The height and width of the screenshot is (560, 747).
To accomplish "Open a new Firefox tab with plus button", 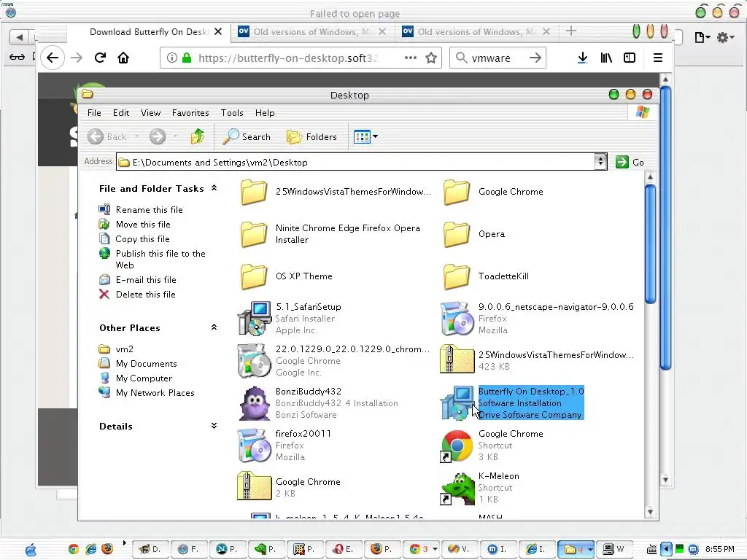I will (571, 31).
